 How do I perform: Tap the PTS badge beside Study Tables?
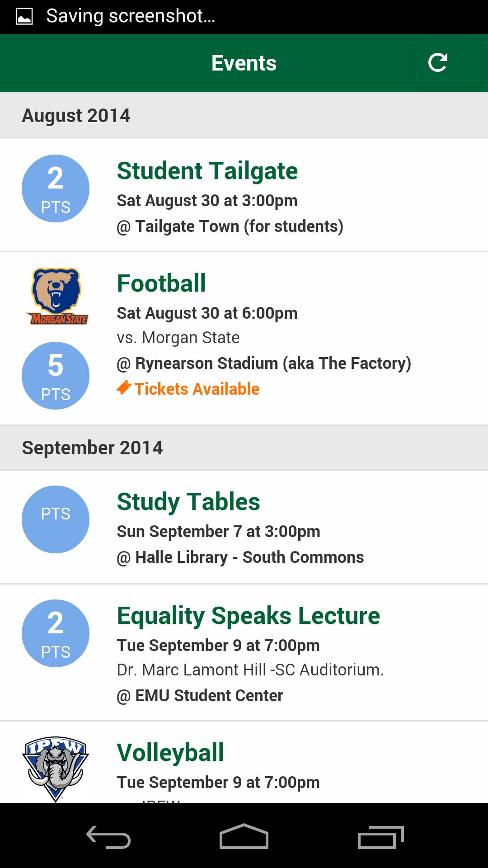tap(56, 519)
